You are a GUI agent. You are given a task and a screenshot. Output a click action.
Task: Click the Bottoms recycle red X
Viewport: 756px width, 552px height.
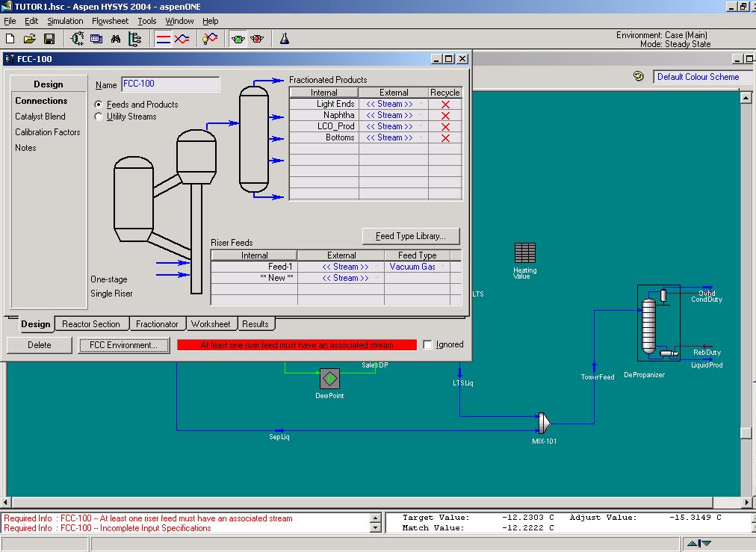(x=445, y=138)
